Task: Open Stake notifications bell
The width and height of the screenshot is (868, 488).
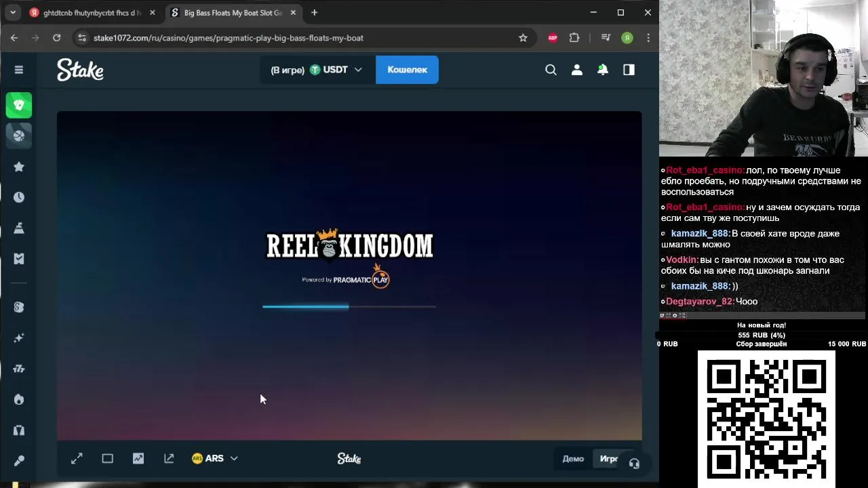Action: pyautogui.click(x=603, y=70)
